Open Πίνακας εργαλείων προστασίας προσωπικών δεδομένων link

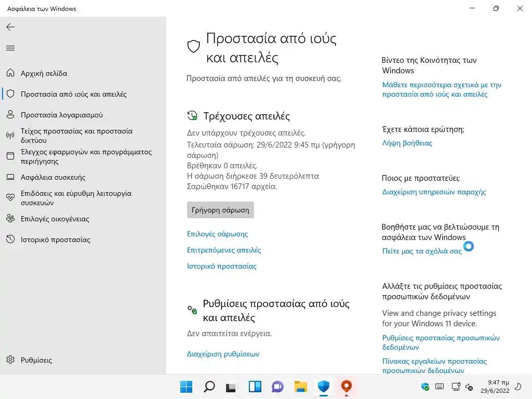[434, 366]
